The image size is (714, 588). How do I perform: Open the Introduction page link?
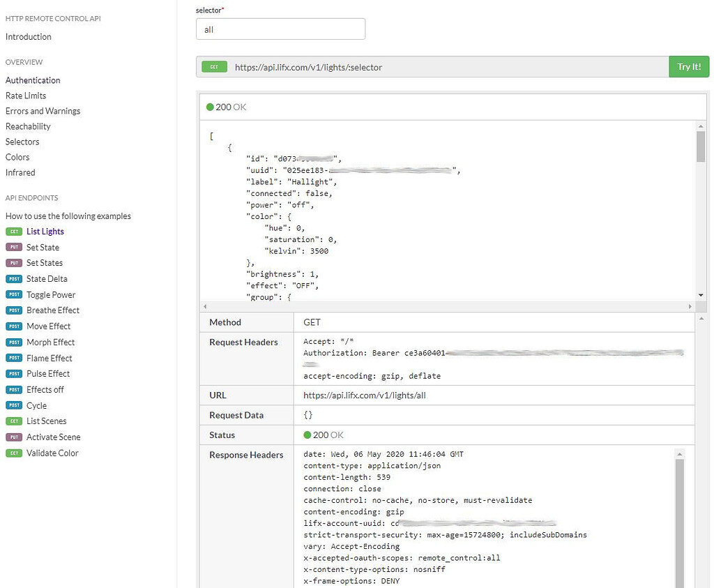pyautogui.click(x=28, y=37)
